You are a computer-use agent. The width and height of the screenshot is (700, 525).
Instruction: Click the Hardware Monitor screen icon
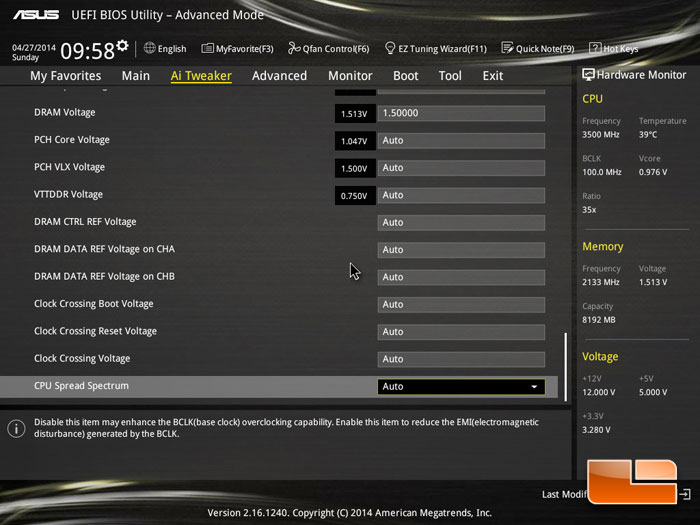(x=588, y=75)
